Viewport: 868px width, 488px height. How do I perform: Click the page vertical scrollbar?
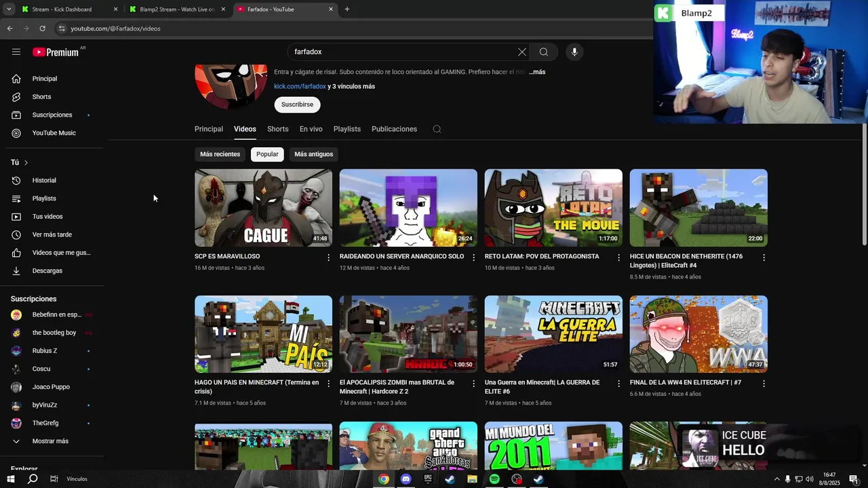tap(864, 184)
